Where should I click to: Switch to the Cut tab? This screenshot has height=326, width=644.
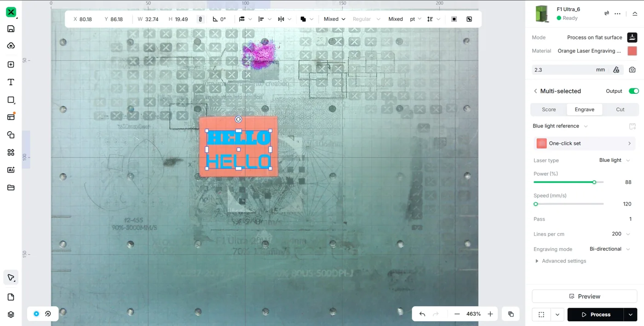620,109
